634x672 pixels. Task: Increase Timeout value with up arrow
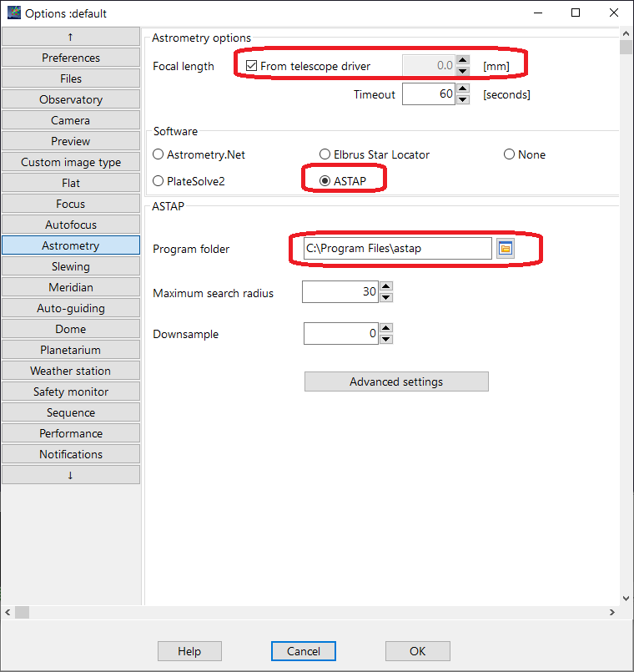[462, 89]
